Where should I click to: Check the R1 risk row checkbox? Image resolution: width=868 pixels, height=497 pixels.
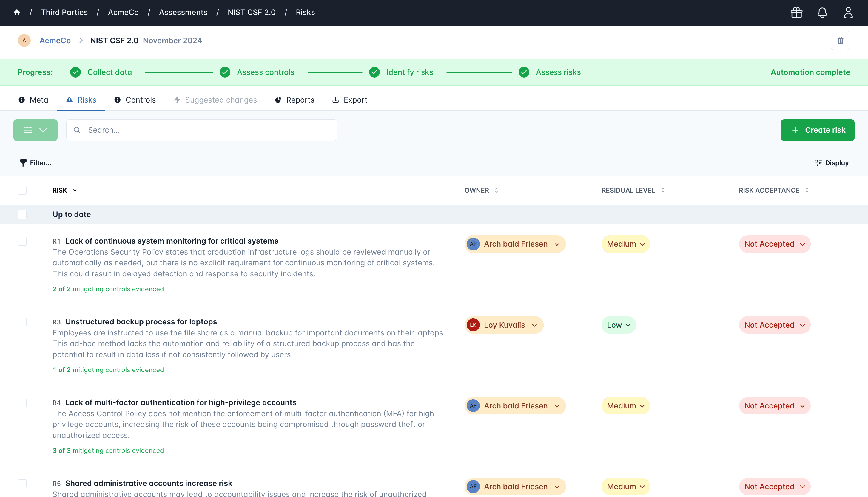tap(22, 241)
